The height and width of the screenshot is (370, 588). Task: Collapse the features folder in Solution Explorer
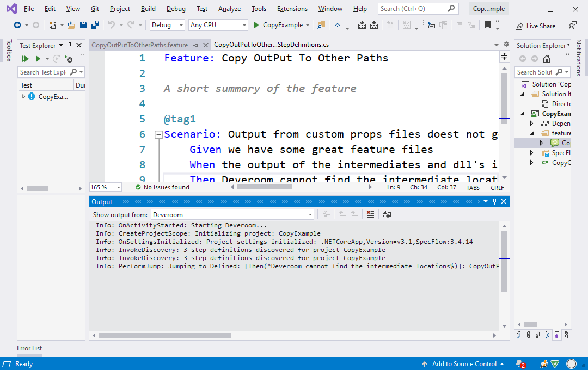click(x=532, y=133)
